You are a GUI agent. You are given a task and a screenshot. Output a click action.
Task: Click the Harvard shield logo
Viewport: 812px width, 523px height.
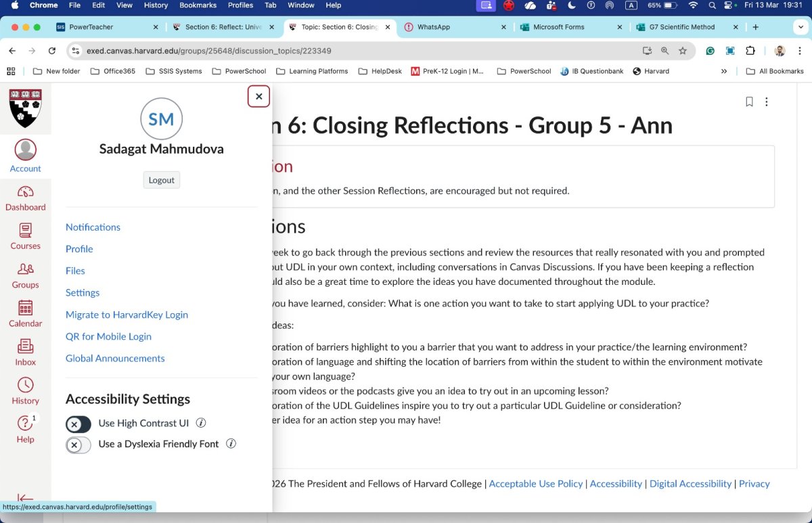[x=25, y=108]
